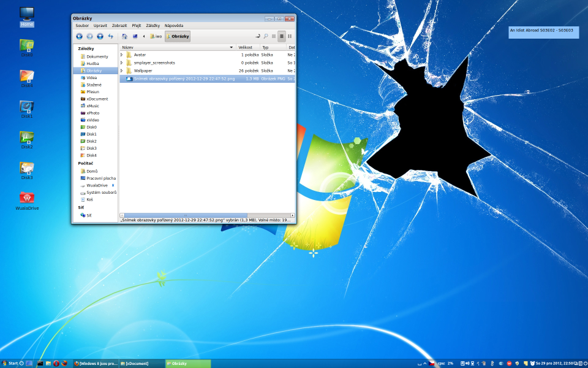Screen dimensions: 588x368
Task: Open the Start menu in taskbar
Action: click(10, 364)
